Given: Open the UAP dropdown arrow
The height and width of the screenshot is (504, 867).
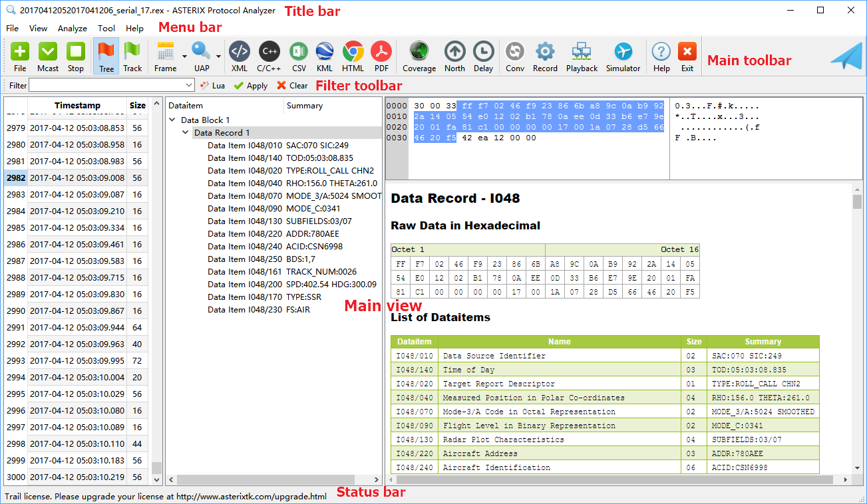Looking at the screenshot, I should pyautogui.click(x=218, y=57).
